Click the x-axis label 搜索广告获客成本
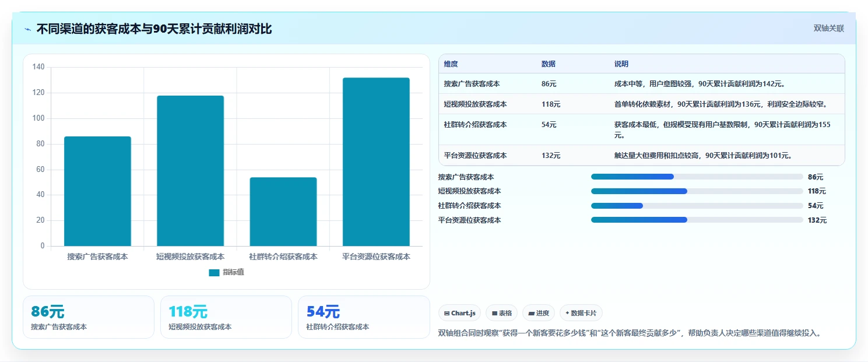This screenshot has width=868, height=362. click(x=97, y=256)
